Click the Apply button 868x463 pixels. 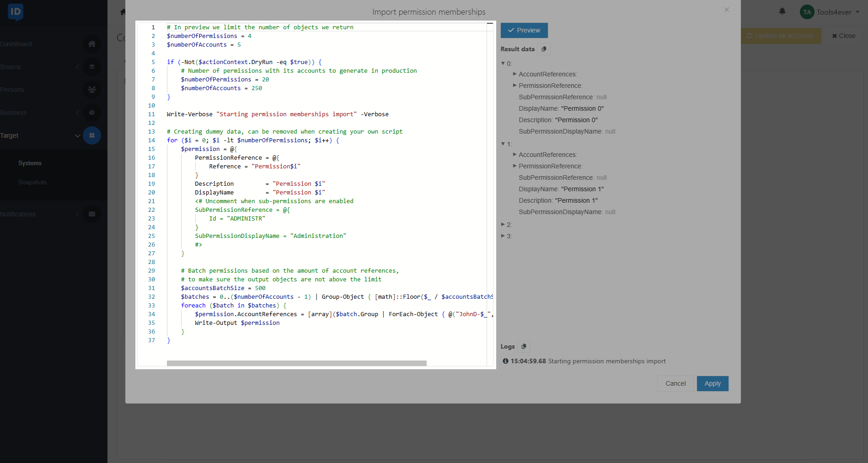pyautogui.click(x=713, y=383)
